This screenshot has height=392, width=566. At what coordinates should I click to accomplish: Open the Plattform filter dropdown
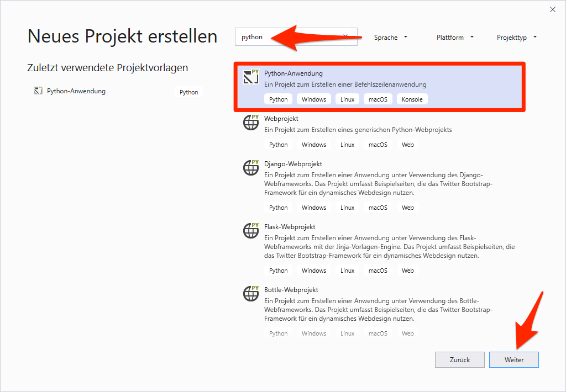(455, 38)
